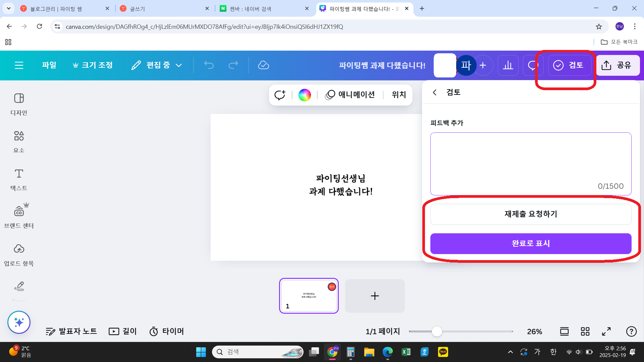Open 위치 position panel
Screen dimensions: 644x362
click(399, 95)
